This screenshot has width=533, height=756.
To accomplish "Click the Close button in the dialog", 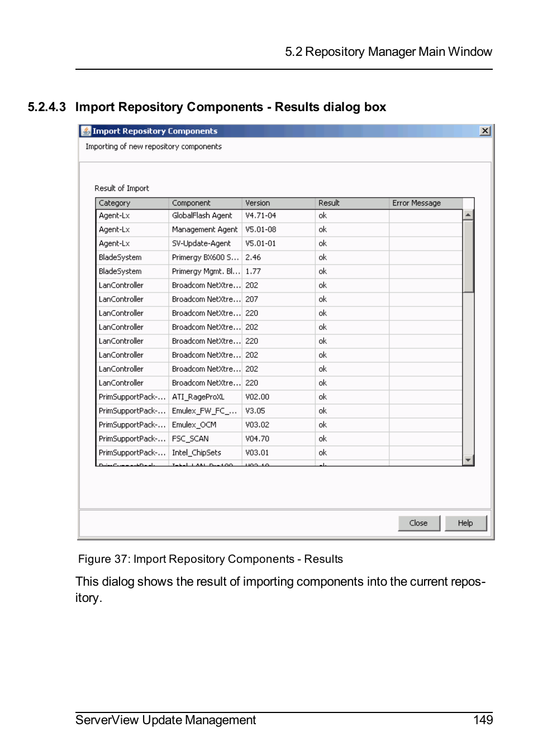I will (418, 523).
